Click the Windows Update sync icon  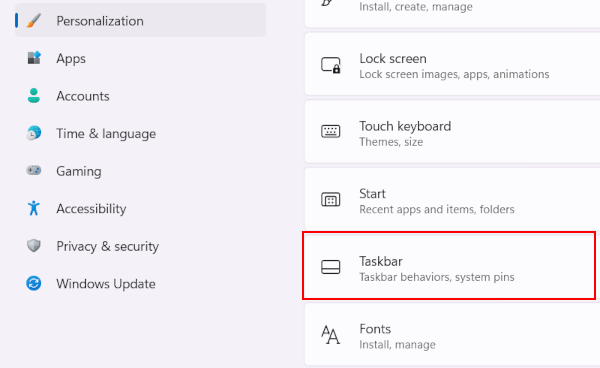point(34,283)
